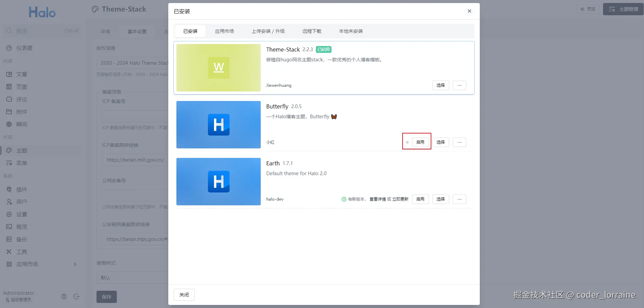Click the Halo logo
Image resolution: width=644 pixels, height=308 pixels.
point(42,12)
